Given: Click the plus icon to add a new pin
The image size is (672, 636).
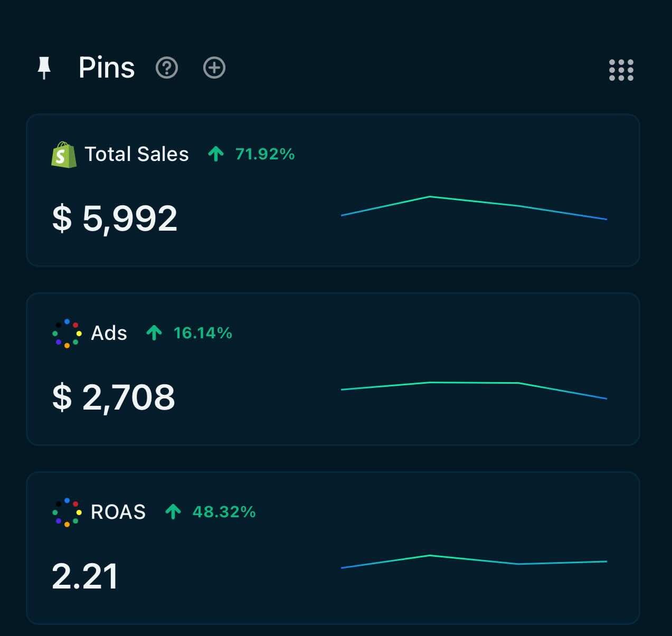Looking at the screenshot, I should pyautogui.click(x=214, y=68).
